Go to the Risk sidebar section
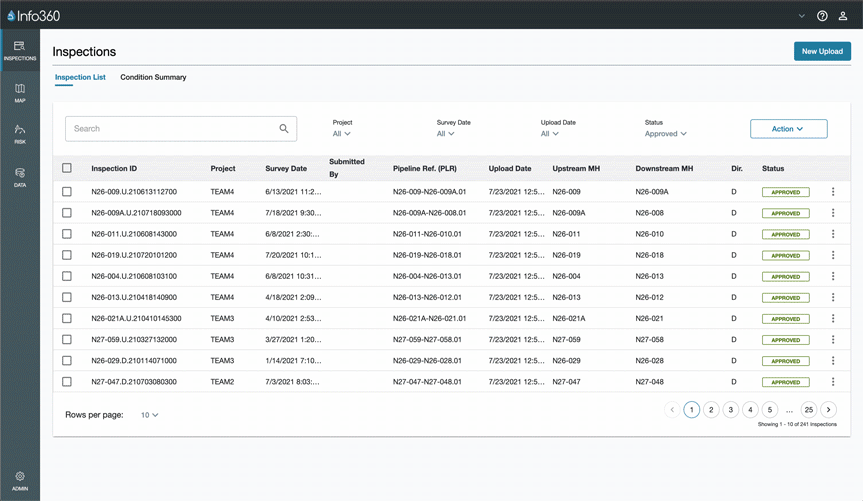 pos(19,134)
